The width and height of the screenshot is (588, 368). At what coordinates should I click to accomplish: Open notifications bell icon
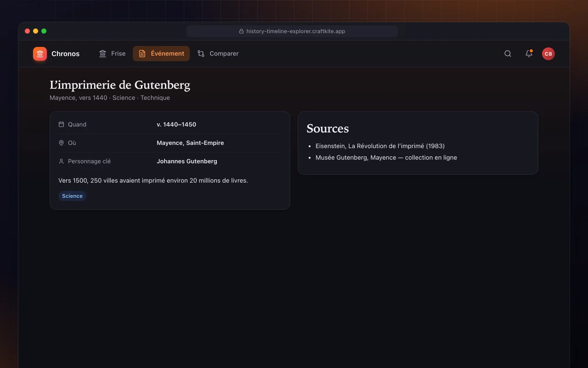click(x=529, y=54)
